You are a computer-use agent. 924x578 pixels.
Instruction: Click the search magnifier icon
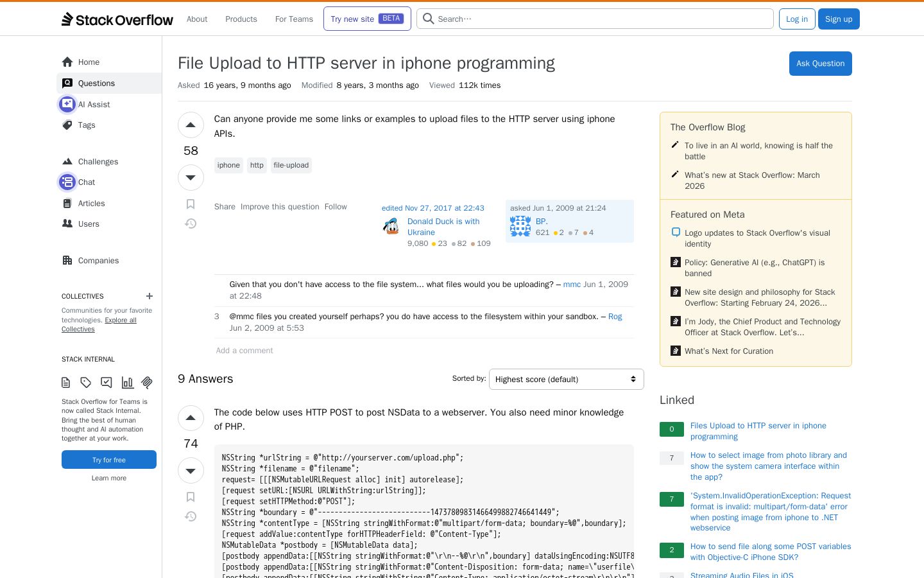click(428, 19)
